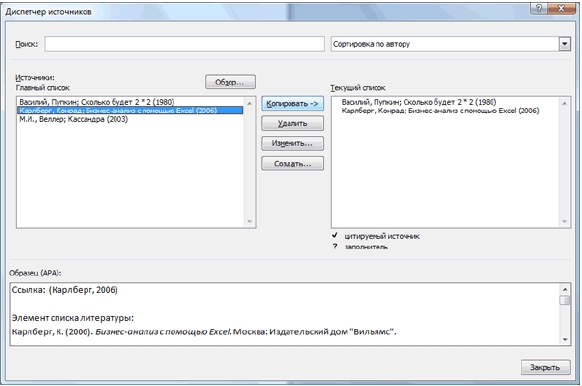Click the help question mark icon

[539, 9]
